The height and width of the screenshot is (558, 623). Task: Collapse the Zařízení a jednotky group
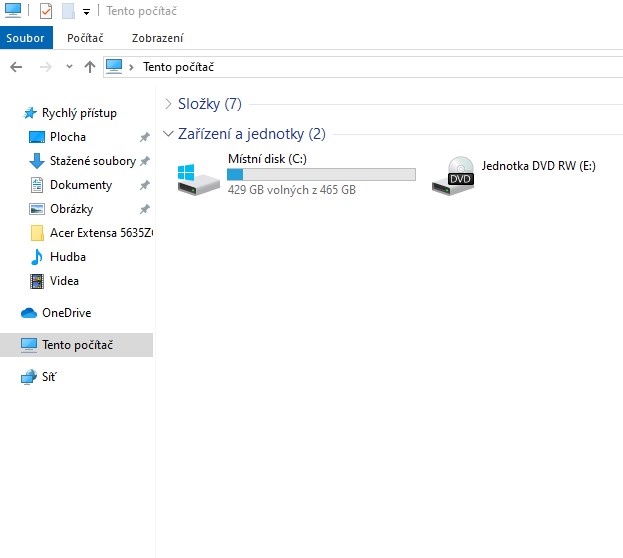tap(167, 134)
